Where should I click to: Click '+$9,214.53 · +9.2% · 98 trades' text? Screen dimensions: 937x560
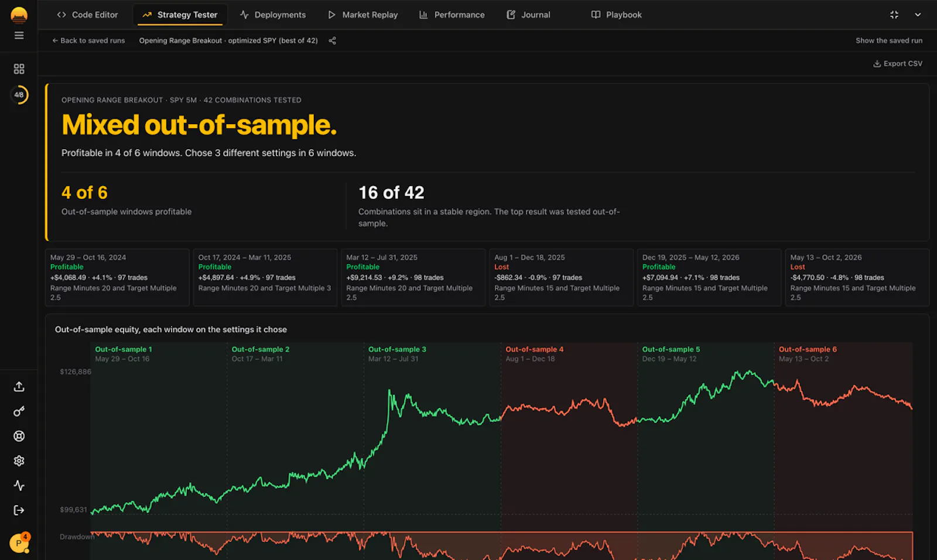(395, 277)
